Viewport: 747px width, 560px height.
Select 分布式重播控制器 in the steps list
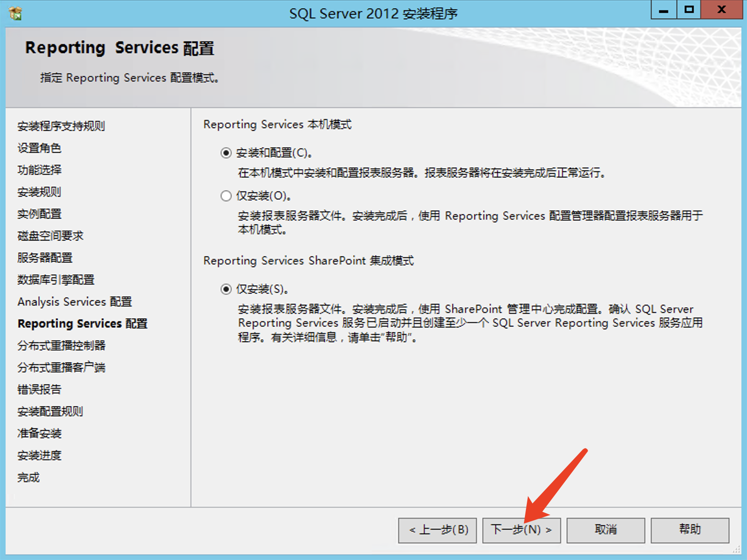[61, 346]
